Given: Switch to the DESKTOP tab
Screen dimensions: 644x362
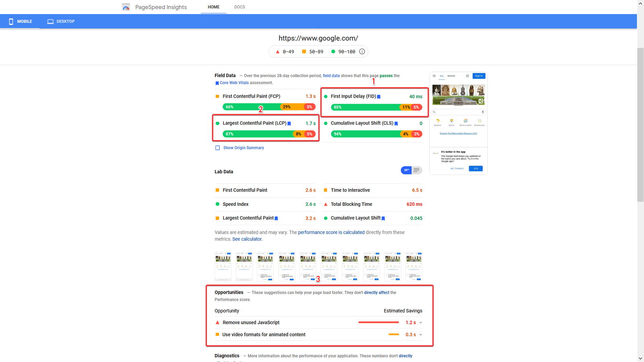Looking at the screenshot, I should point(61,21).
